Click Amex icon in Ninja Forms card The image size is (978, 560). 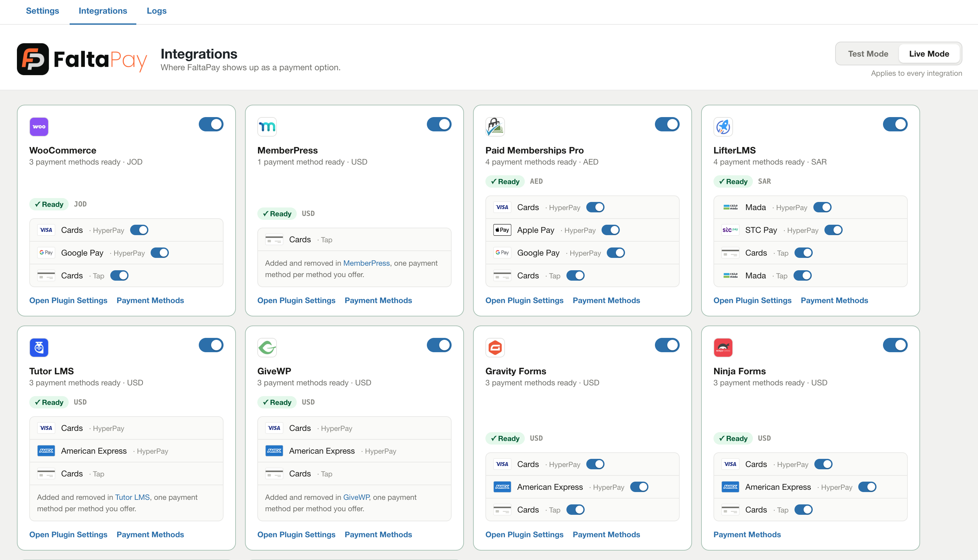(730, 487)
